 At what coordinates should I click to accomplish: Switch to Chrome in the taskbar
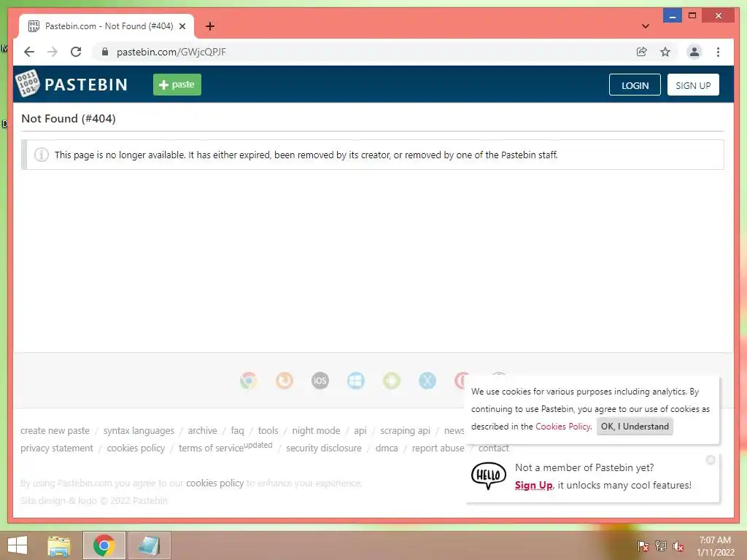(x=104, y=545)
